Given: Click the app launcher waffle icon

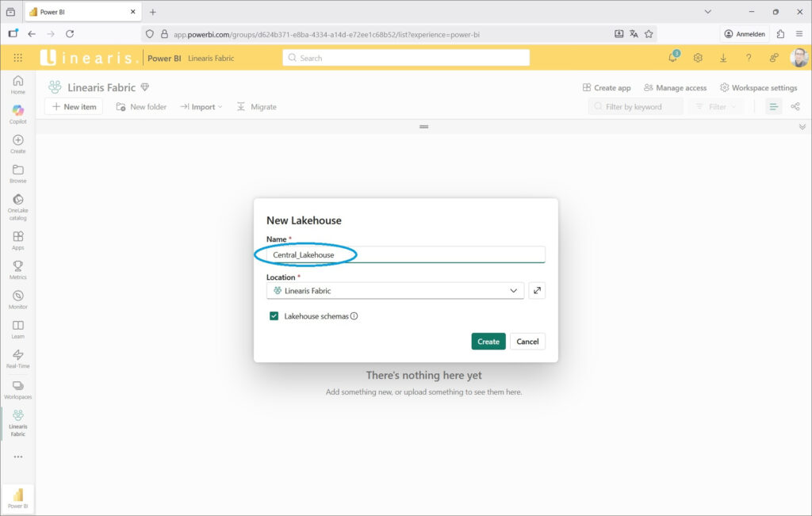Looking at the screenshot, I should pos(18,58).
